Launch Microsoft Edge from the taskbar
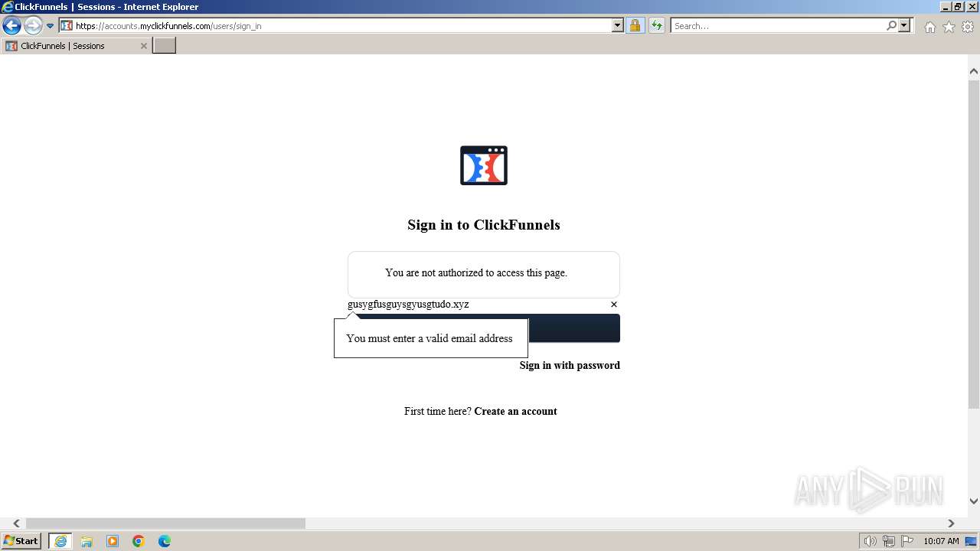Viewport: 980px width, 551px height. (165, 541)
